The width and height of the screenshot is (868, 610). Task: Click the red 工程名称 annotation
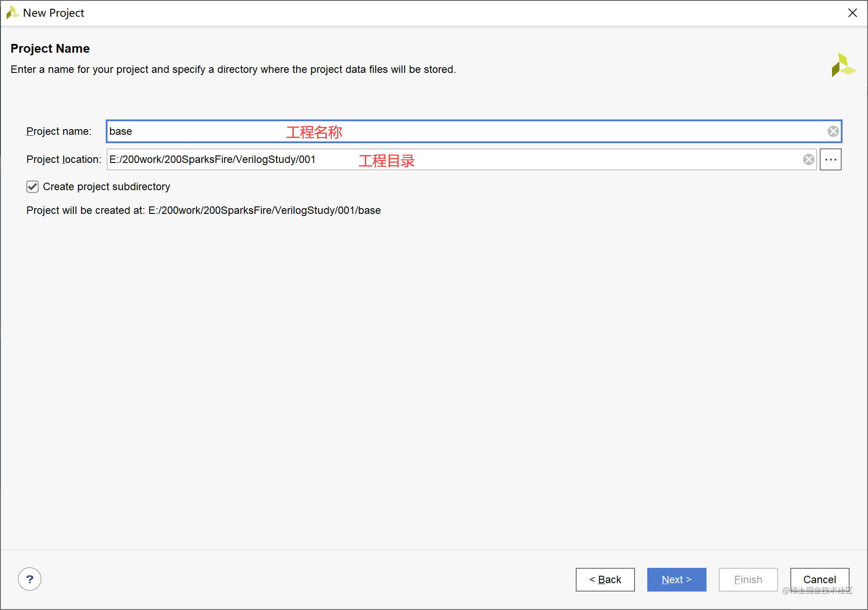(314, 132)
